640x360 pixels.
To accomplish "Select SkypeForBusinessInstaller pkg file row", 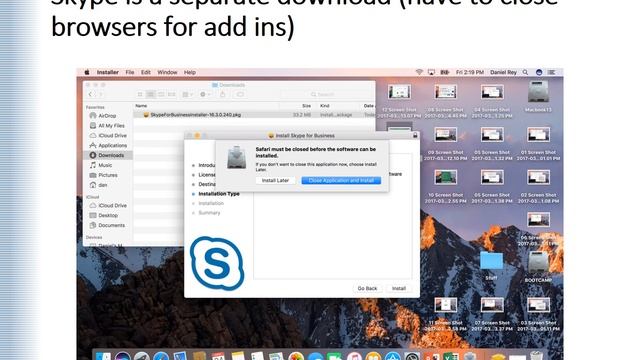I will pyautogui.click(x=254, y=115).
